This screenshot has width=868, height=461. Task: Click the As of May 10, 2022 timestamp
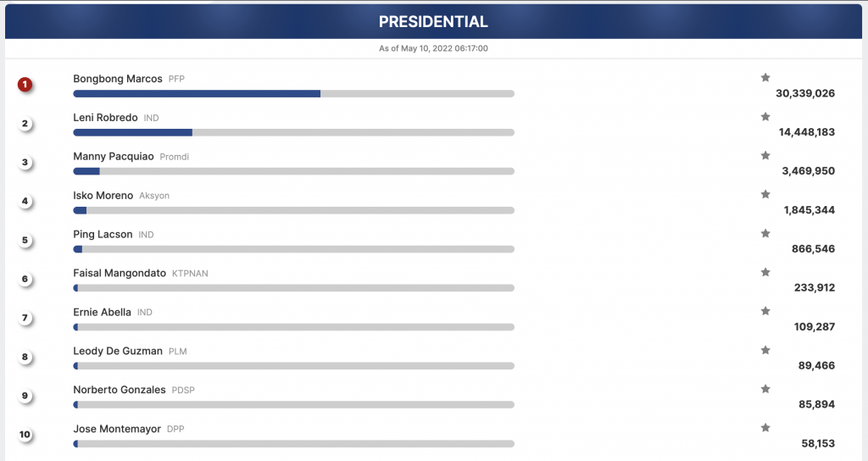coord(433,48)
